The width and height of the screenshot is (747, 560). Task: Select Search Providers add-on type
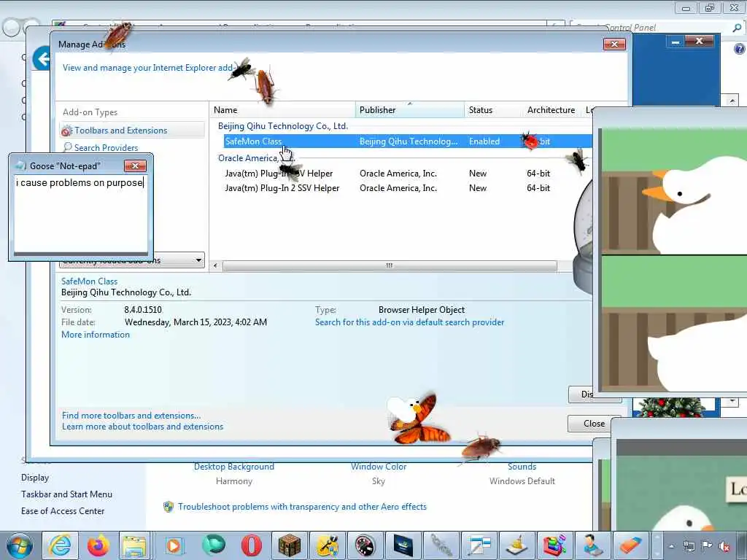click(107, 147)
